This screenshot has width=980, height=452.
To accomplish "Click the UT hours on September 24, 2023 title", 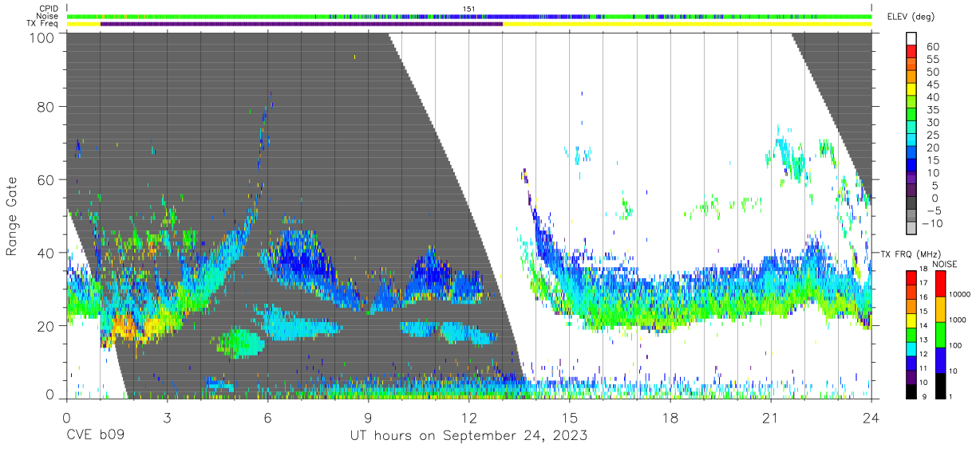I will click(469, 436).
